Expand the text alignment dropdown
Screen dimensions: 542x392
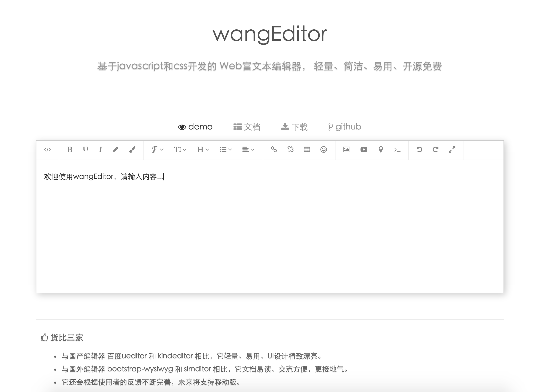click(x=247, y=150)
